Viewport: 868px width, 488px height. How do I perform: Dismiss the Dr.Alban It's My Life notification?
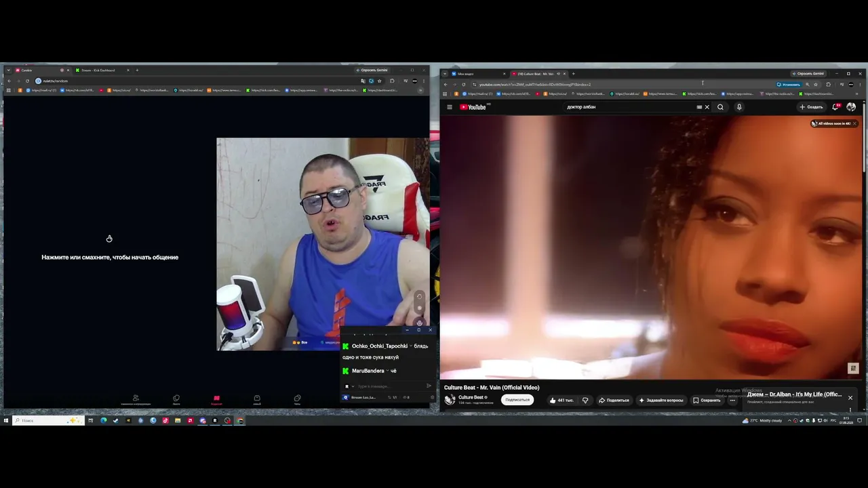pyautogui.click(x=850, y=398)
